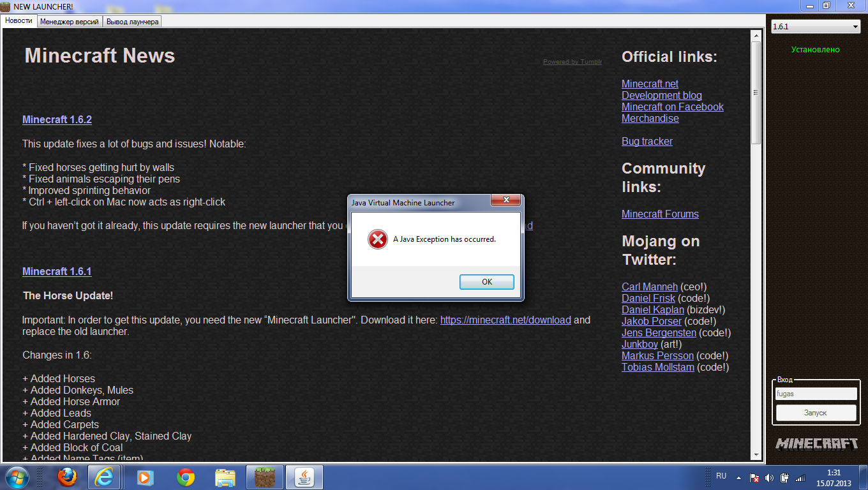Viewport: 868px width, 490px height.
Task: Open the Merchandise link
Action: [x=650, y=118]
